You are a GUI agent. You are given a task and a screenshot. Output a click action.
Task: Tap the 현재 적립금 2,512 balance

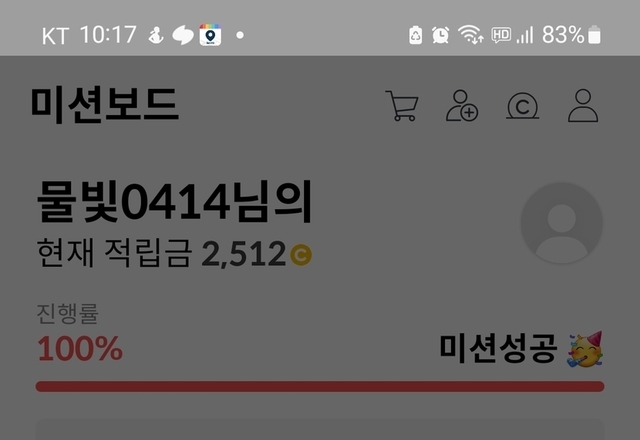click(x=174, y=253)
